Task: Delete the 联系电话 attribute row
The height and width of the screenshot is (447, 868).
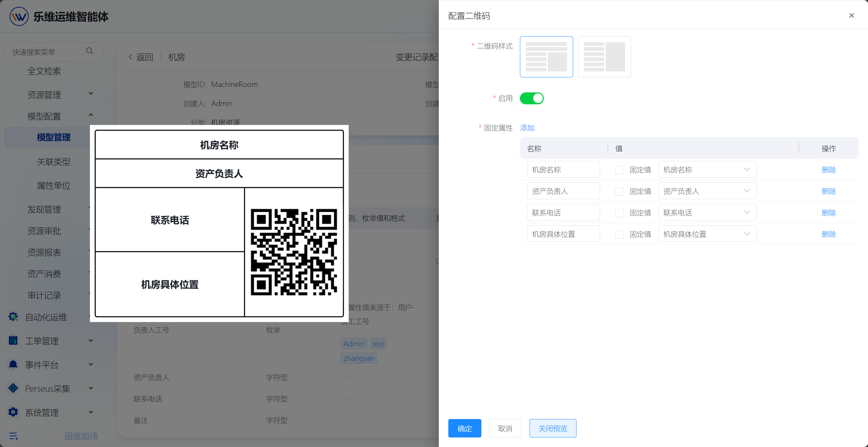Action: [829, 213]
